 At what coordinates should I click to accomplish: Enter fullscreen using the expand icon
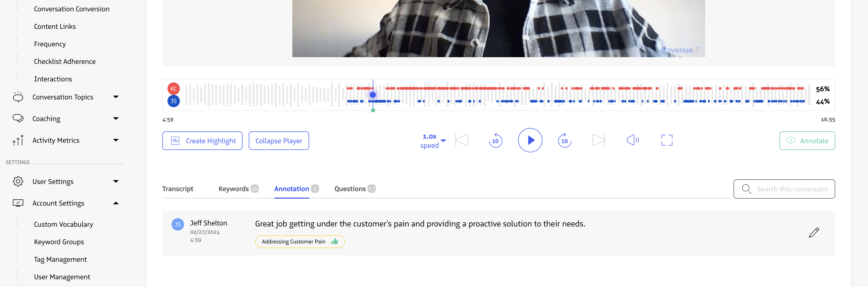click(667, 140)
